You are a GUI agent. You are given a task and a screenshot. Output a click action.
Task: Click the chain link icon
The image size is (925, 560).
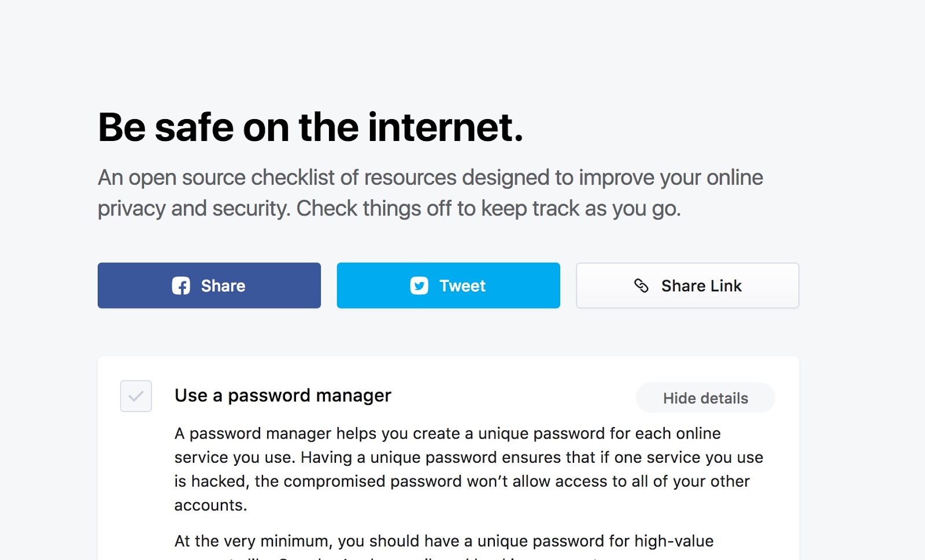point(641,285)
